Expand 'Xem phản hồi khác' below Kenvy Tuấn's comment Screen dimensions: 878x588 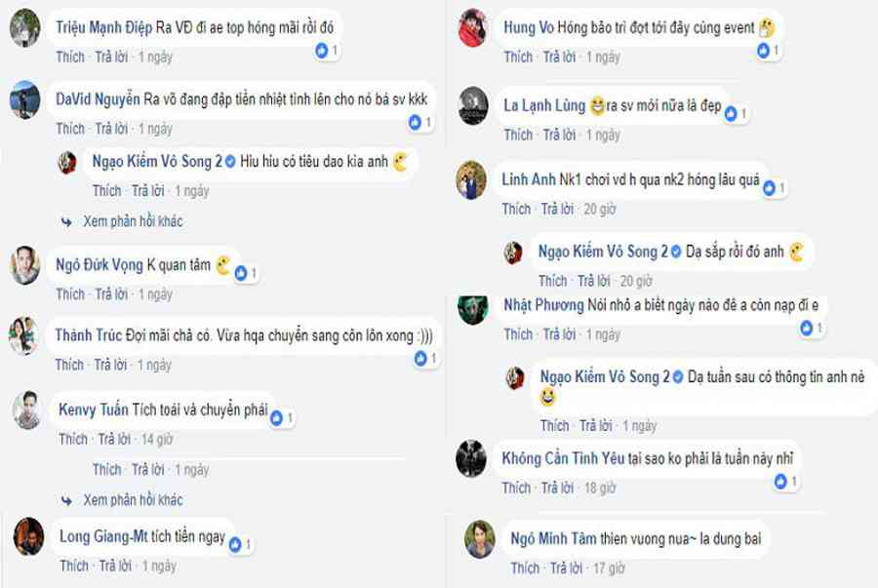click(x=133, y=500)
